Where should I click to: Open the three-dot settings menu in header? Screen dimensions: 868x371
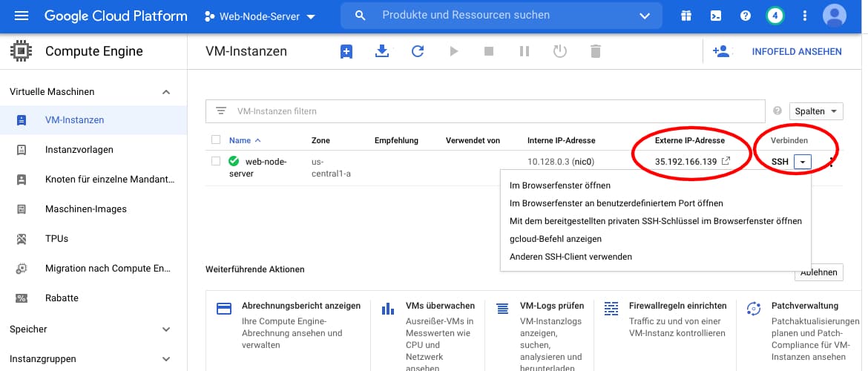(x=805, y=16)
